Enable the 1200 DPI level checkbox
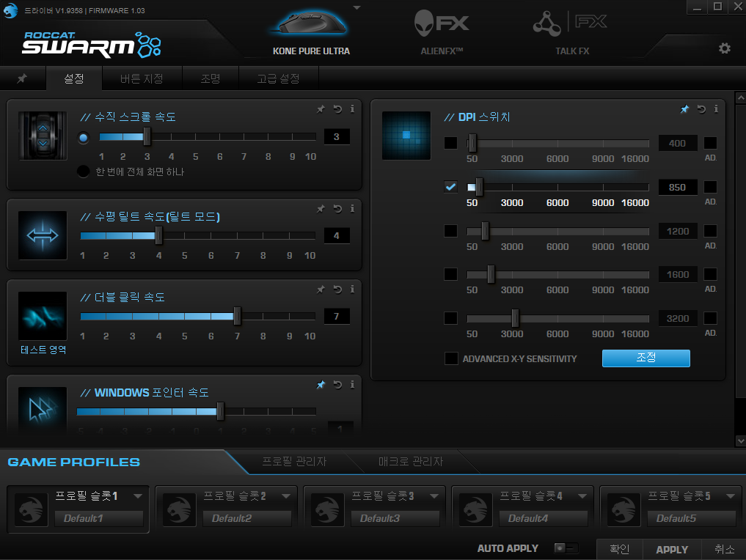 click(450, 231)
